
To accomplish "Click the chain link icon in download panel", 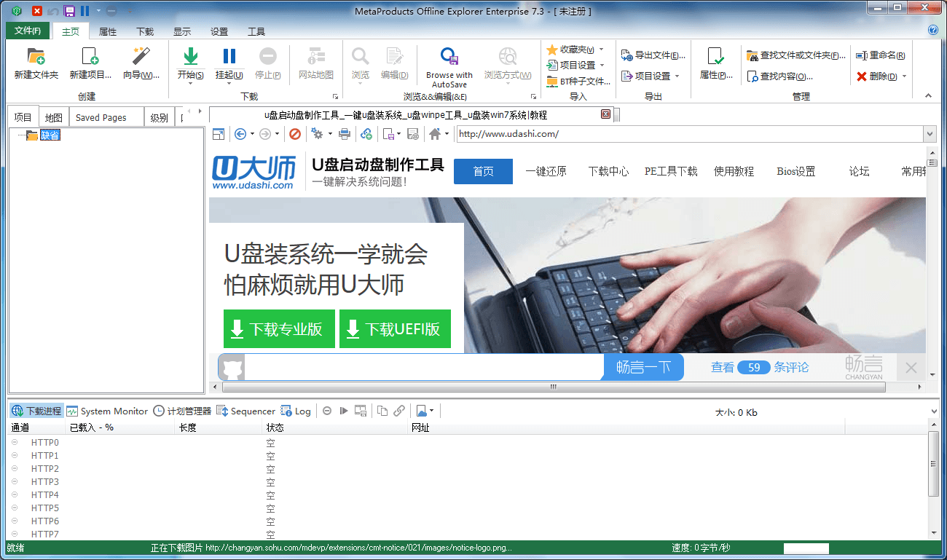I will coord(399,411).
